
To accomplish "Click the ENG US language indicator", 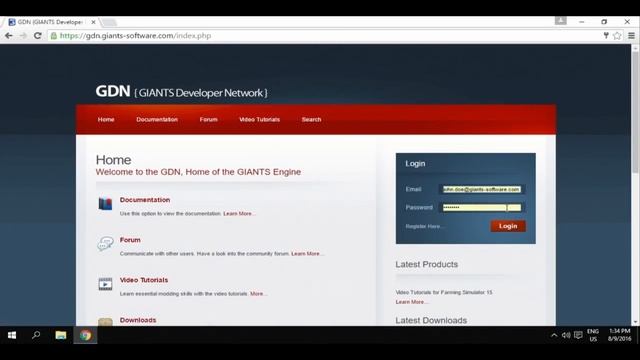I will [x=593, y=335].
